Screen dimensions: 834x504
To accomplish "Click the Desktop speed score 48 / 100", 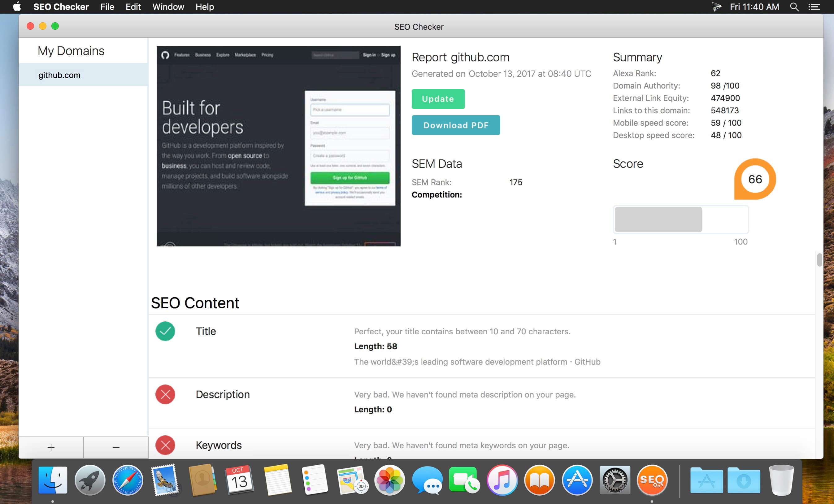I will click(x=726, y=135).
